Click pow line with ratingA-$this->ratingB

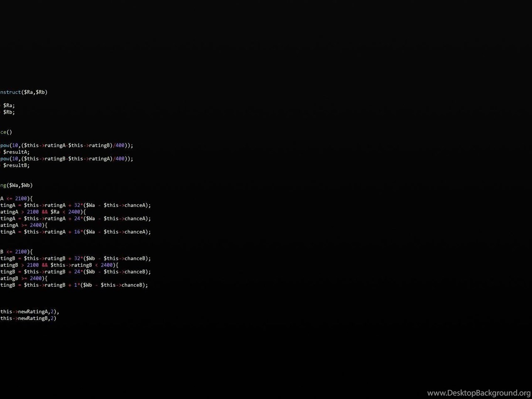(x=66, y=145)
